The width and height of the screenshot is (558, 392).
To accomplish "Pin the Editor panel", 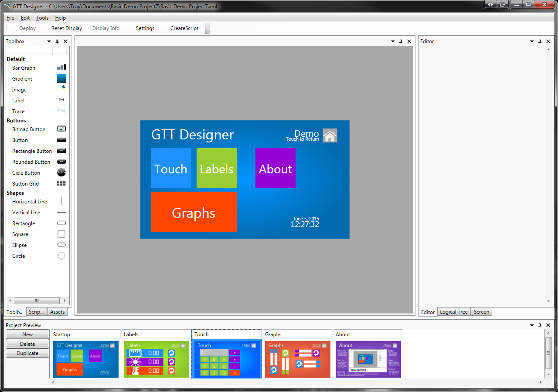I will 540,41.
